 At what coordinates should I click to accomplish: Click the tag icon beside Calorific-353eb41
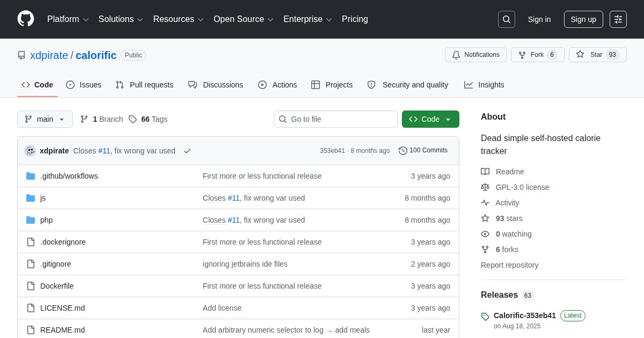[485, 317]
